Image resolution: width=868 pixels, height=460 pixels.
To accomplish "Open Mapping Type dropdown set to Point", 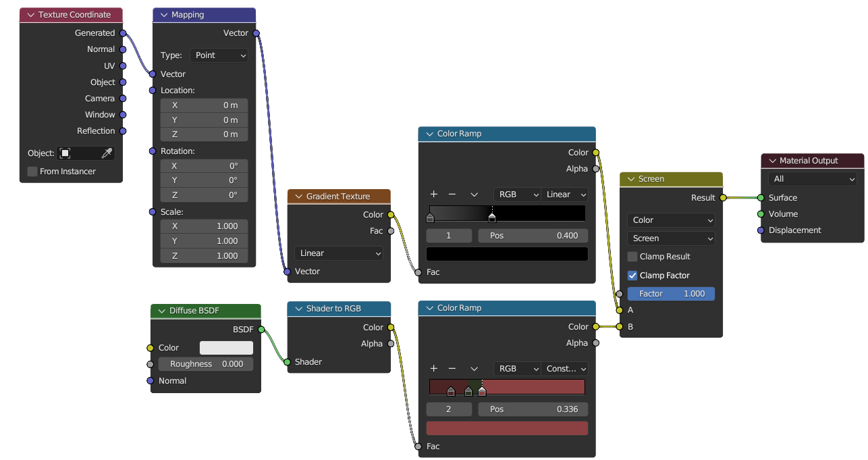I will 219,55.
